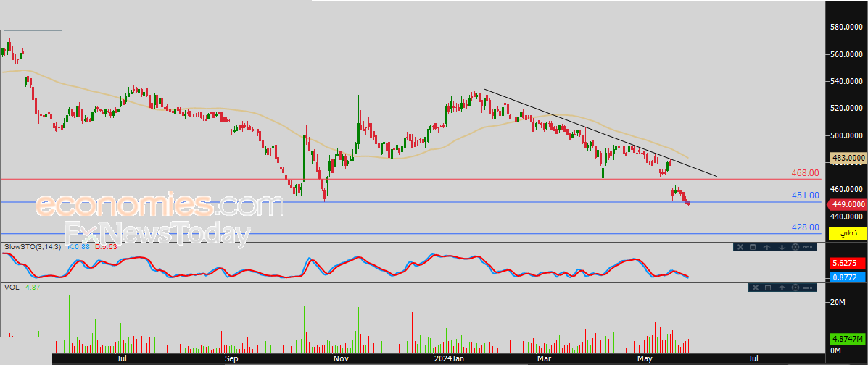This screenshot has width=868, height=365.
Task: Open the VOL panel's more options dots
Action: [x=808, y=288]
